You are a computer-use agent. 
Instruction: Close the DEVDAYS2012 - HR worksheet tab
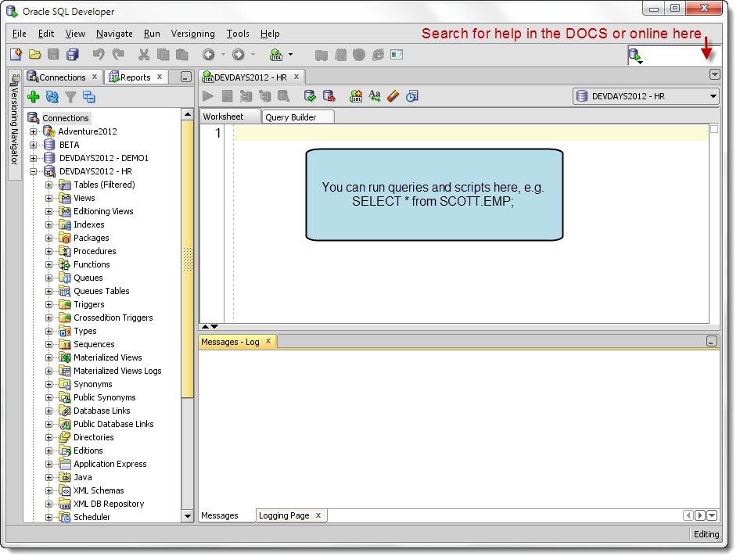click(296, 77)
